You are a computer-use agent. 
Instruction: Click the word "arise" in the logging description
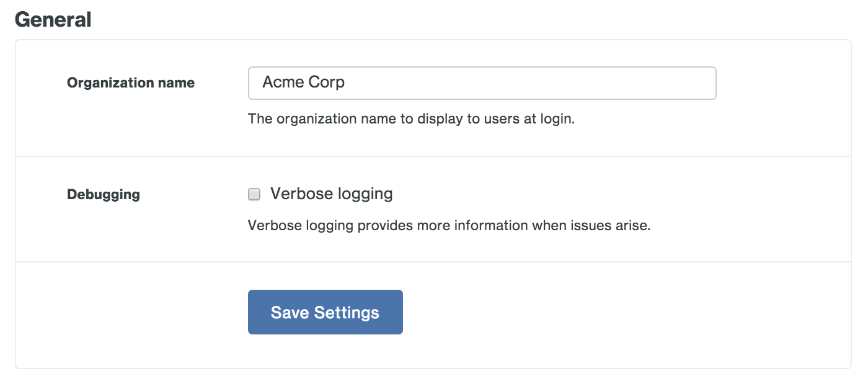(633, 225)
